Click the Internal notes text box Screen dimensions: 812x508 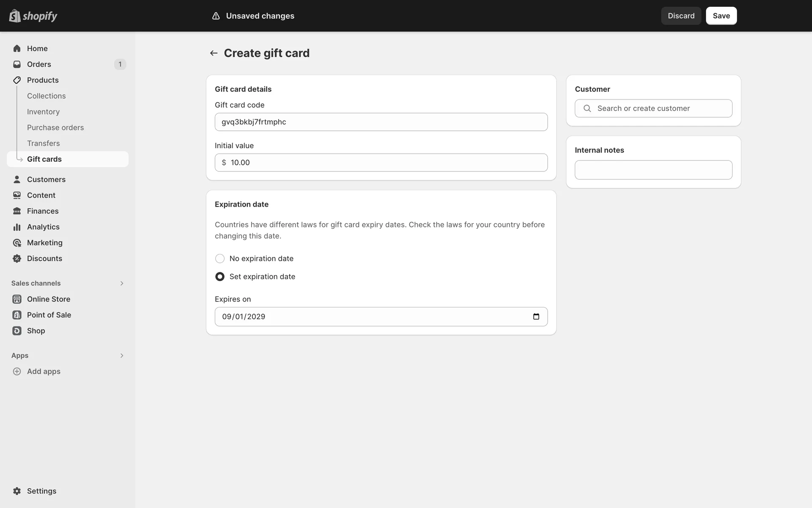653,170
